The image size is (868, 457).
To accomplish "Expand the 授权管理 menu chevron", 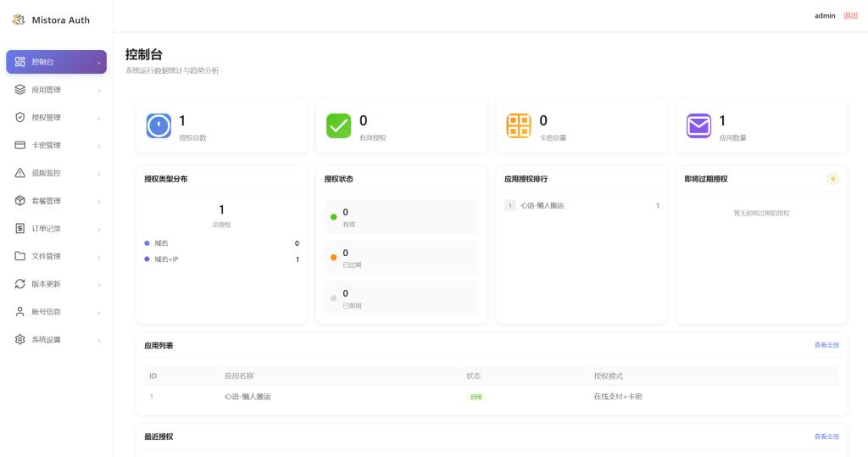I will tap(99, 118).
